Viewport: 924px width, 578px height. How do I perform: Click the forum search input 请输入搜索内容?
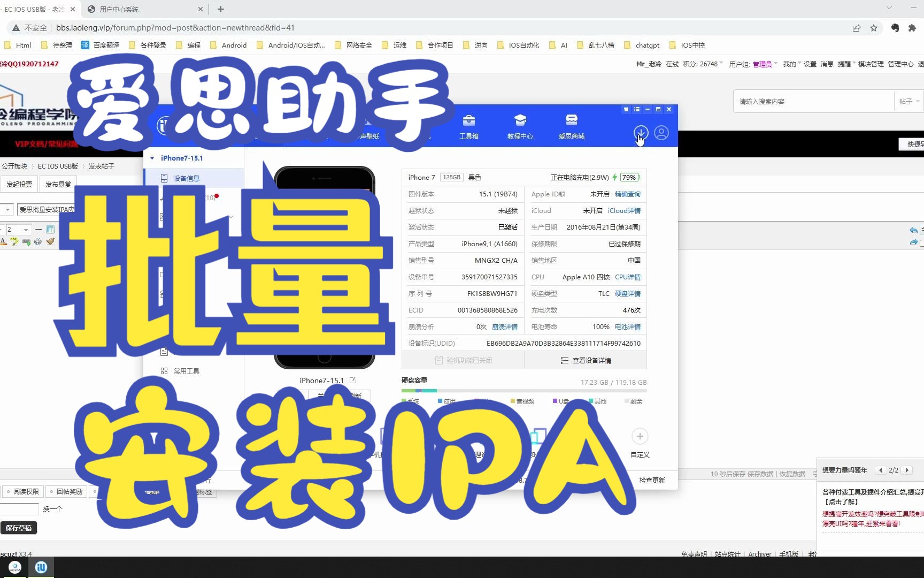coord(813,101)
